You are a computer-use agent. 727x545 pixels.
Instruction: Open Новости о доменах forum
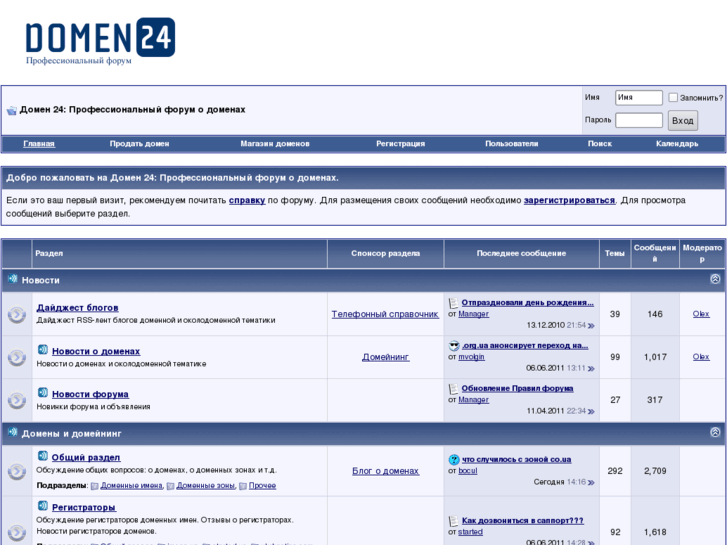96,351
